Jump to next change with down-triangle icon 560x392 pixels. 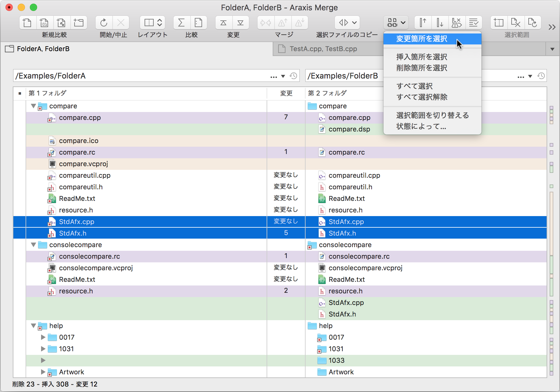pos(240,23)
